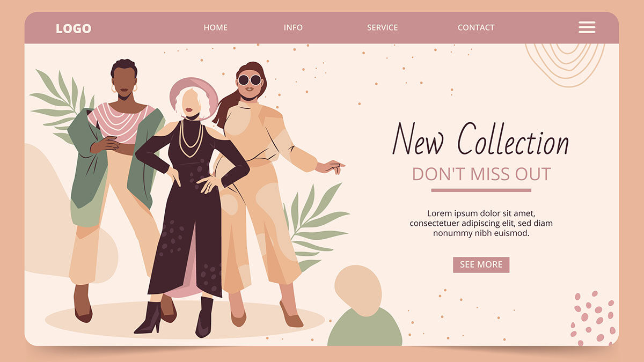Viewport: 644px width, 362px height.
Task: Select the SERVICE navigation link
Action: [x=383, y=27]
